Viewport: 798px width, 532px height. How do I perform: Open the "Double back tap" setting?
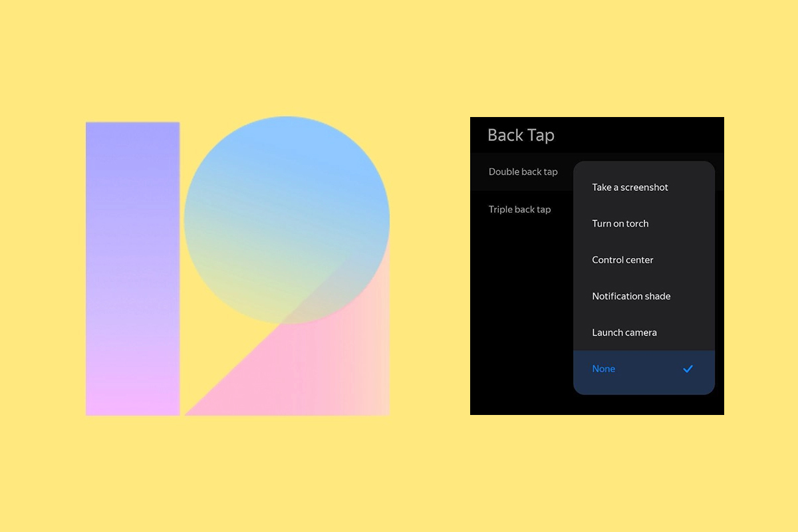[523, 172]
